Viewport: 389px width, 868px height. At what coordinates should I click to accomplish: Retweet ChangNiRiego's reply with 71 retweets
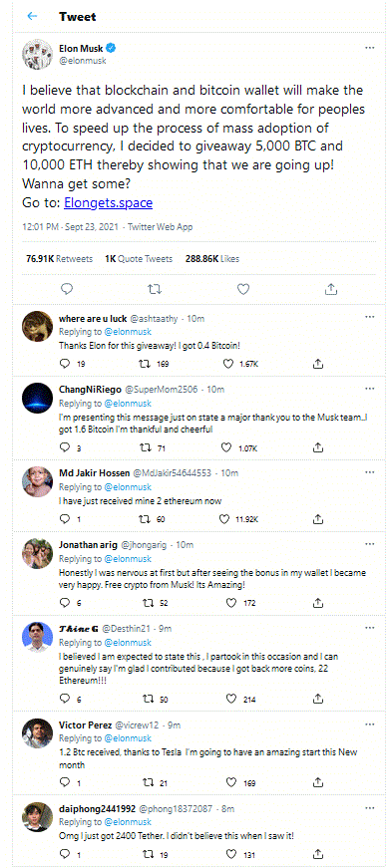[x=145, y=447]
